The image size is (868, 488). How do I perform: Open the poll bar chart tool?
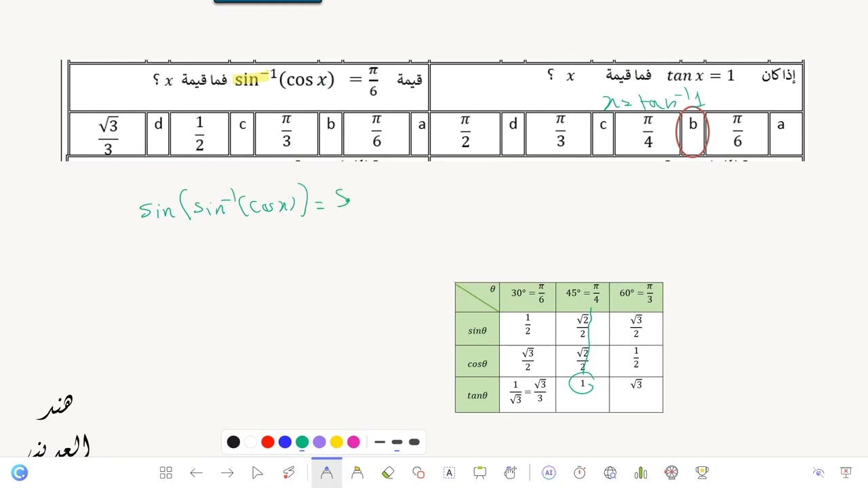(x=641, y=473)
